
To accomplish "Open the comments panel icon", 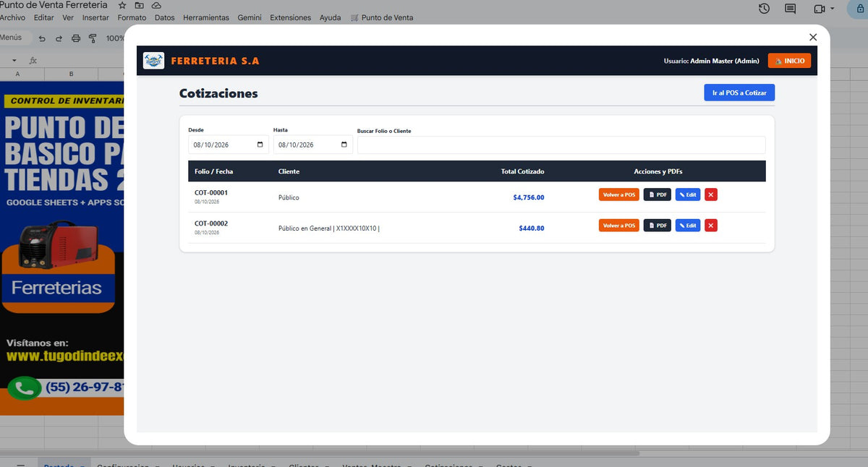I will tap(791, 9).
